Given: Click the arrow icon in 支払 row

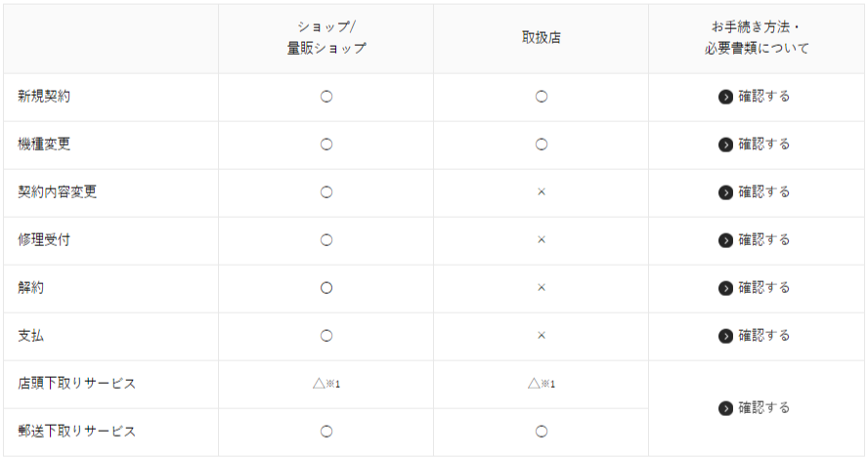Looking at the screenshot, I should click(725, 336).
